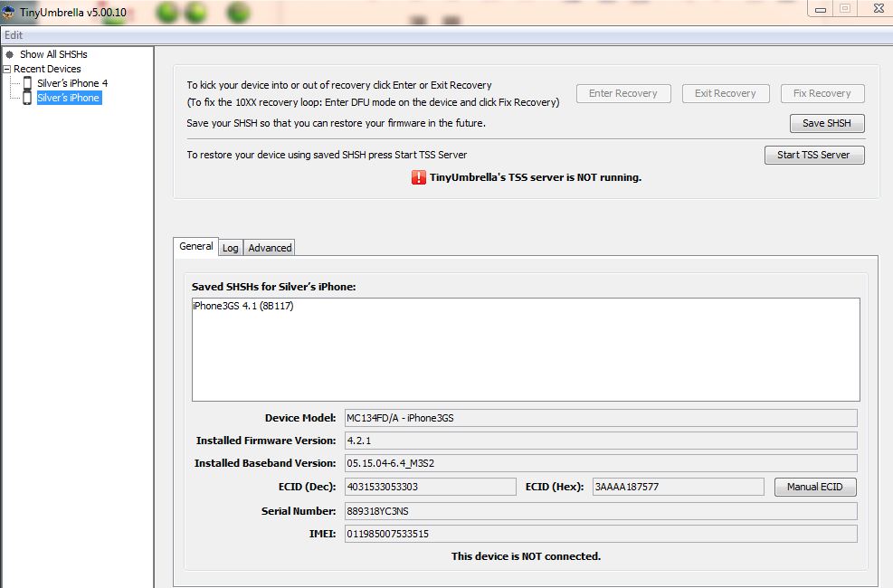Select Show All SHSHs in the sidebar
This screenshot has height=588, width=893.
[x=53, y=54]
